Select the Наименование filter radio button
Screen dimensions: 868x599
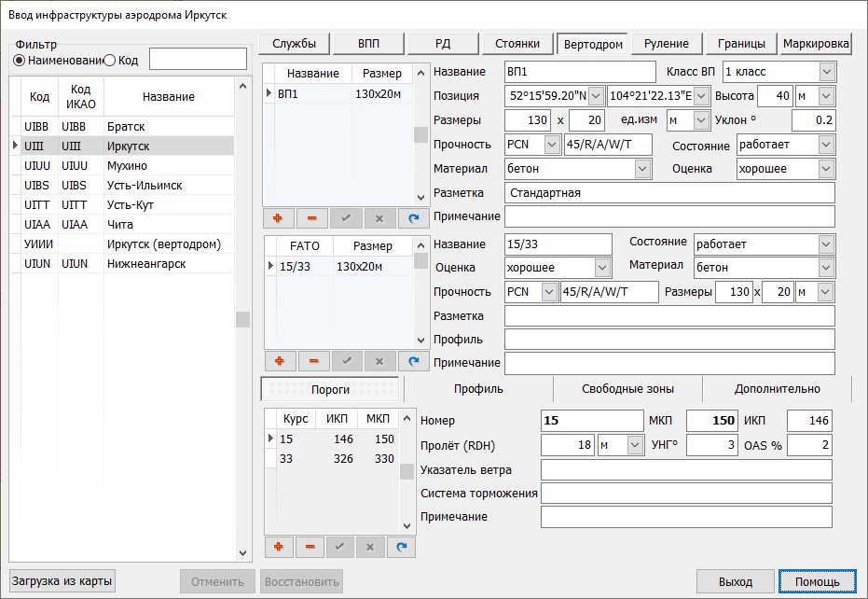[x=20, y=60]
